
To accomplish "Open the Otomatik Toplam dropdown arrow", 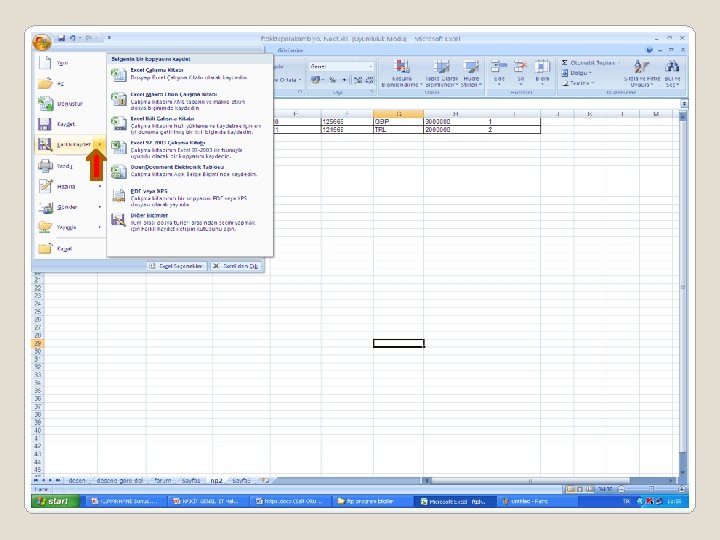I will point(619,63).
